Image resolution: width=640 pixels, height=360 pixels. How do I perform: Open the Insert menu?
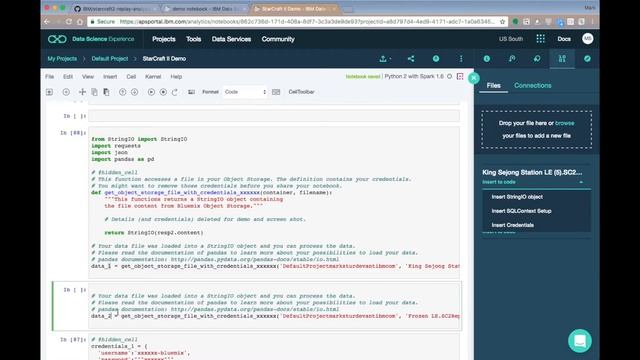[110, 77]
